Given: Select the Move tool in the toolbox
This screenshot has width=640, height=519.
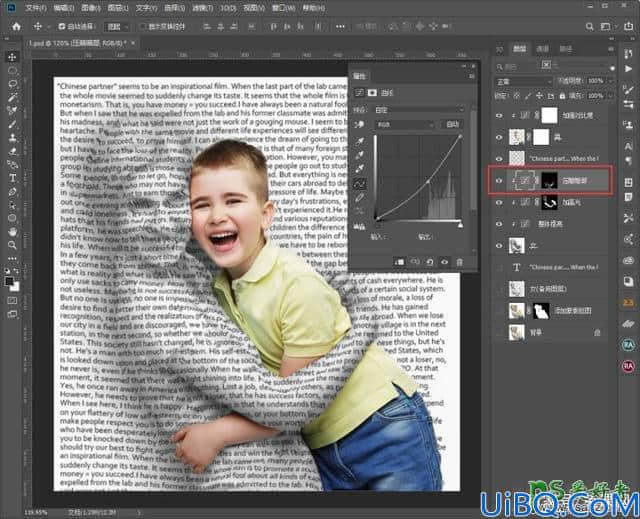Looking at the screenshot, I should pyautogui.click(x=12, y=57).
